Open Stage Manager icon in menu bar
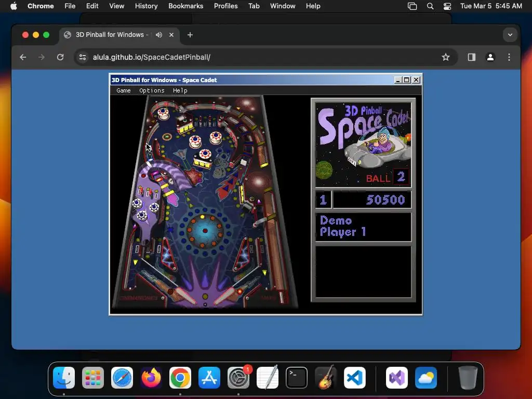 click(412, 6)
